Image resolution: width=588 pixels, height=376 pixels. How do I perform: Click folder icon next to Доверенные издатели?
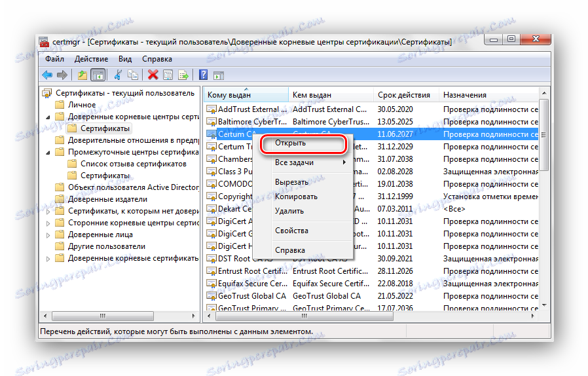click(59, 199)
